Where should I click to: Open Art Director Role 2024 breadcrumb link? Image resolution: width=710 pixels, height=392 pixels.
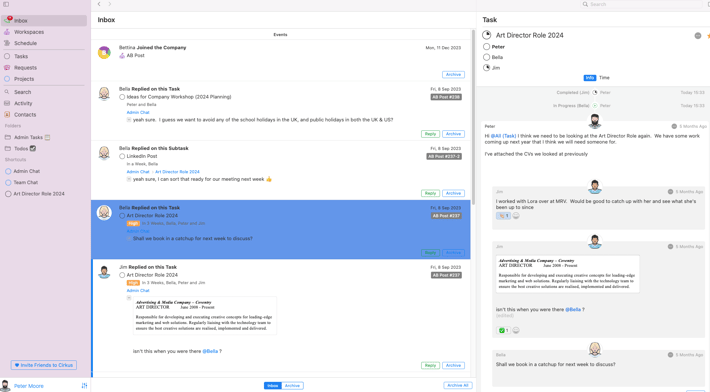click(x=177, y=172)
